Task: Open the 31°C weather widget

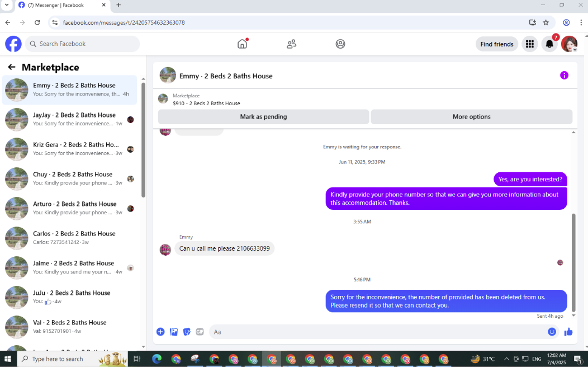Action: [483, 359]
